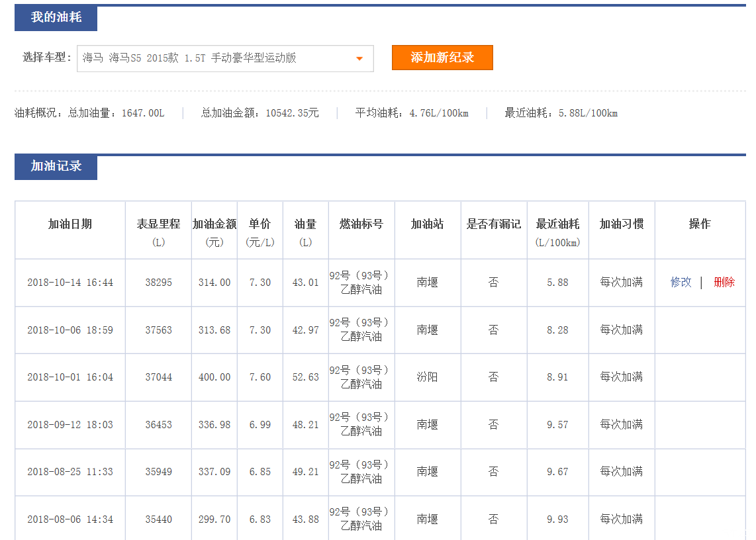Select the 我的油耗 section tab

(x=56, y=18)
